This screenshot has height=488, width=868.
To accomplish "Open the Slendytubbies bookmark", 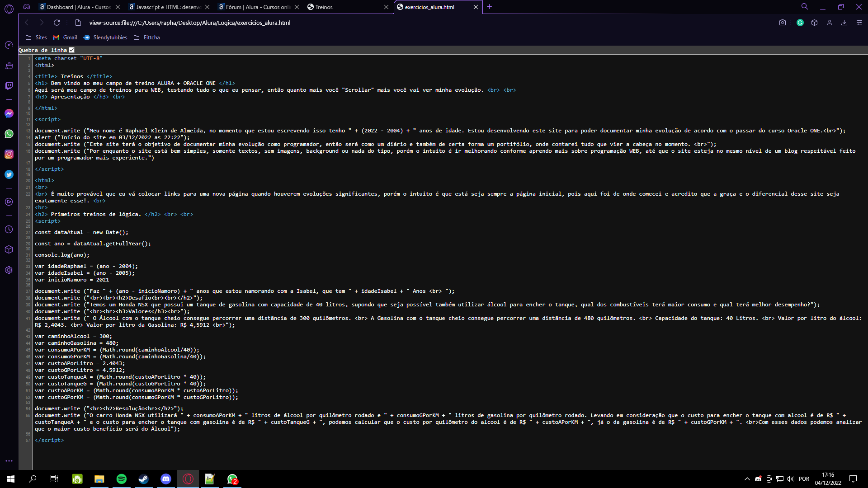I will pyautogui.click(x=105, y=38).
